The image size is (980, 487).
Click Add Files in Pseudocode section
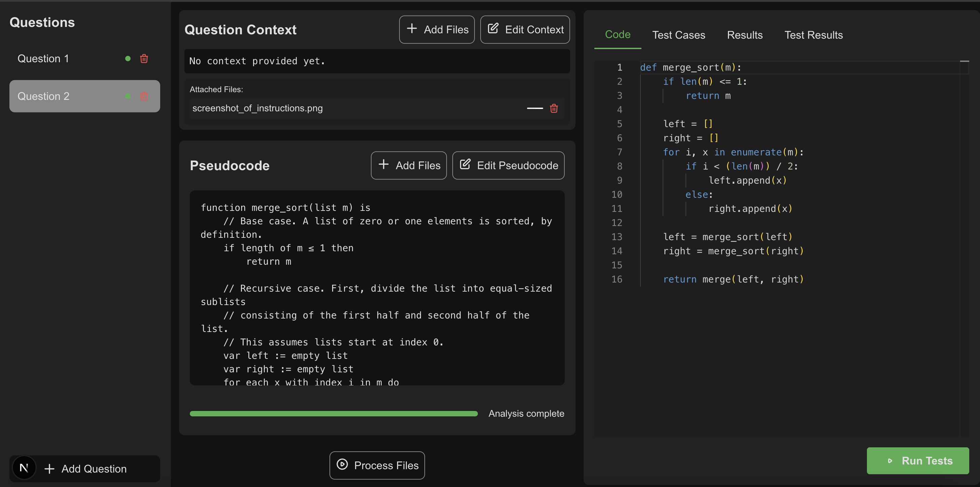(408, 165)
